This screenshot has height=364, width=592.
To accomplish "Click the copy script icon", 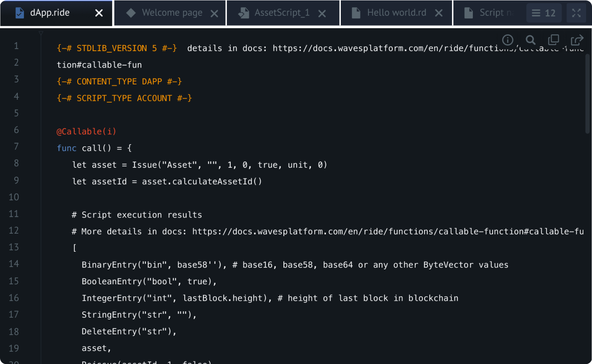I will coord(553,40).
